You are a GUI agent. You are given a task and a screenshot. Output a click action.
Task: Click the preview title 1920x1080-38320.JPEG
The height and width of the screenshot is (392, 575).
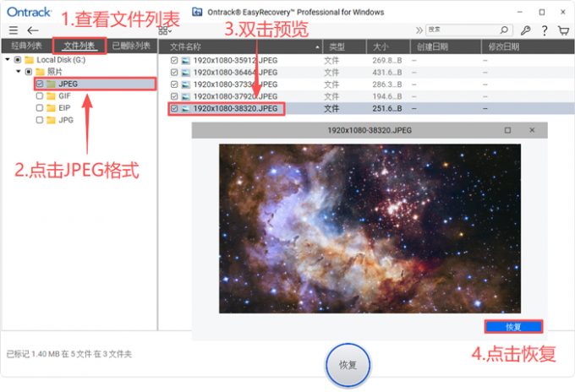pyautogui.click(x=370, y=130)
